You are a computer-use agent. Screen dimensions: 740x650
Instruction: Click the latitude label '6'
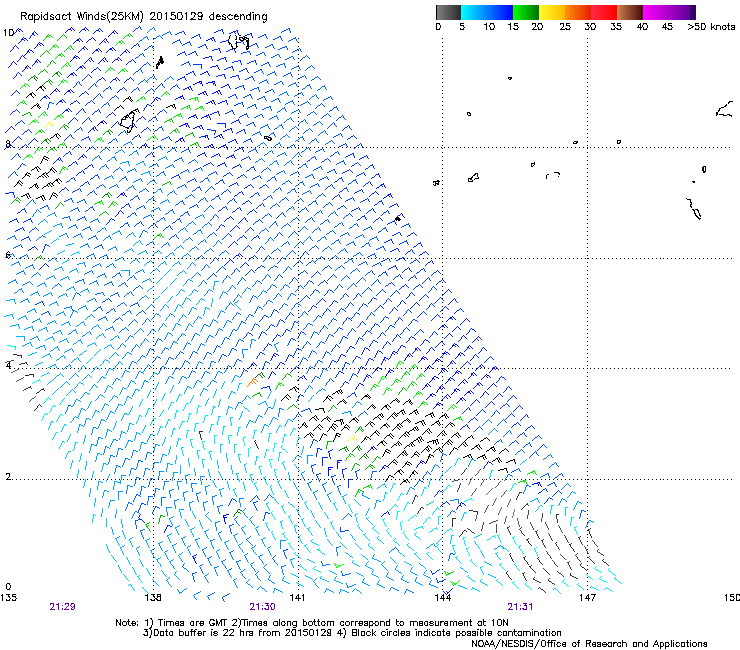8,255
